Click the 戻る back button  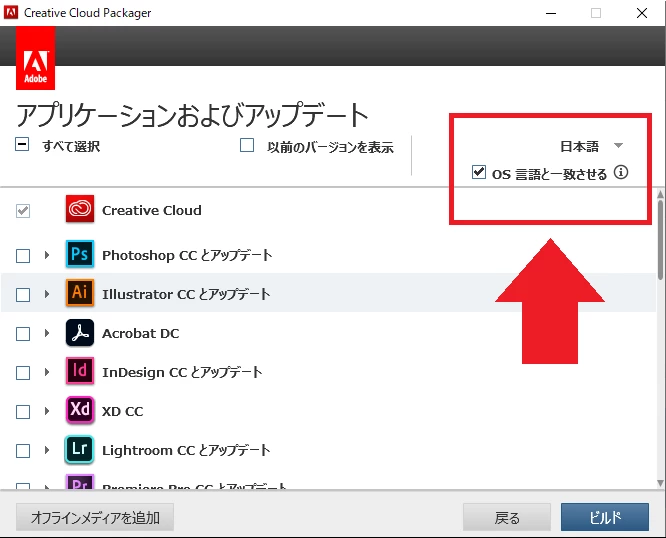[x=507, y=517]
